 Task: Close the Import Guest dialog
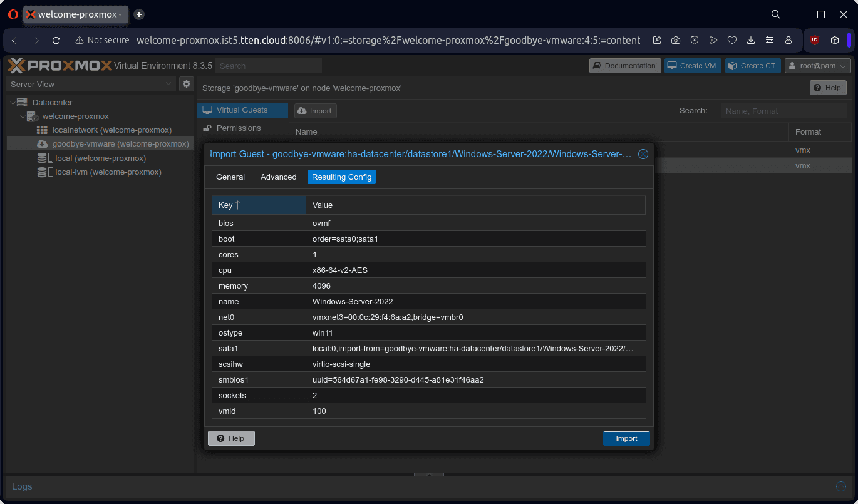[x=643, y=154]
